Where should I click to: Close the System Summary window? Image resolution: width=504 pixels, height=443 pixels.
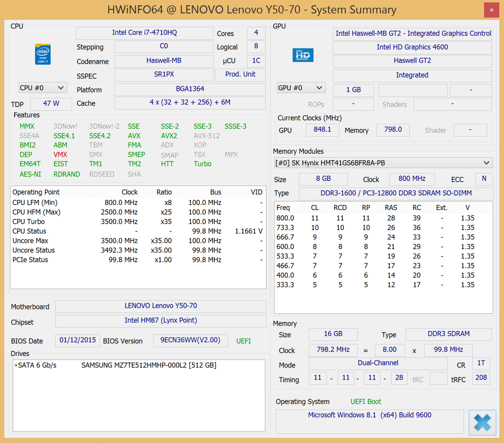(491, 10)
